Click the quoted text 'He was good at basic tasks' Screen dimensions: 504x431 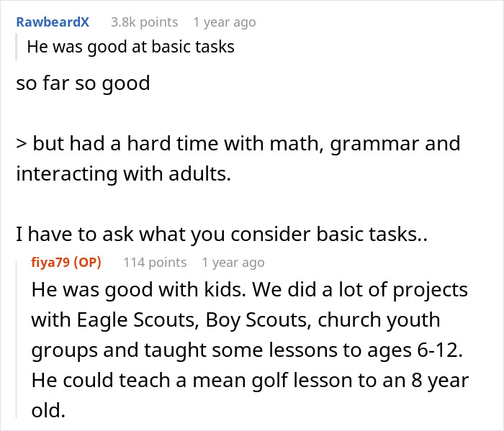[x=130, y=48]
